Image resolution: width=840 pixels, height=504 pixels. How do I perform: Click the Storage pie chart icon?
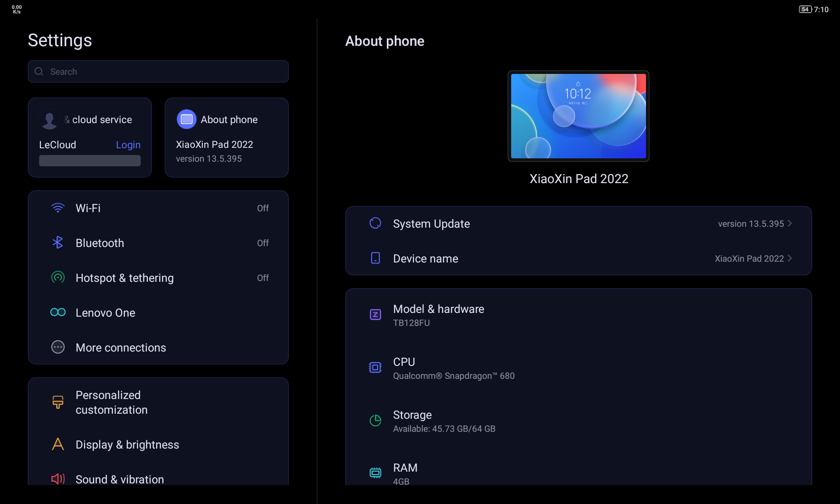click(375, 420)
